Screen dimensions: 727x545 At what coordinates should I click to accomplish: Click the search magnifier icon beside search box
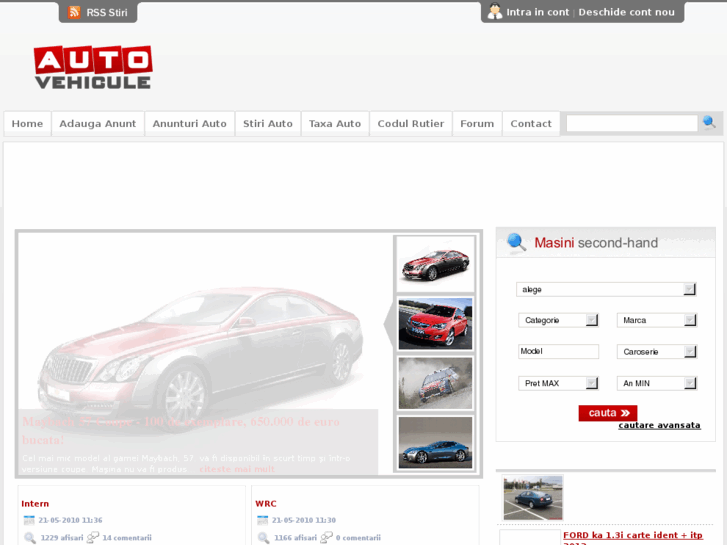click(x=709, y=122)
